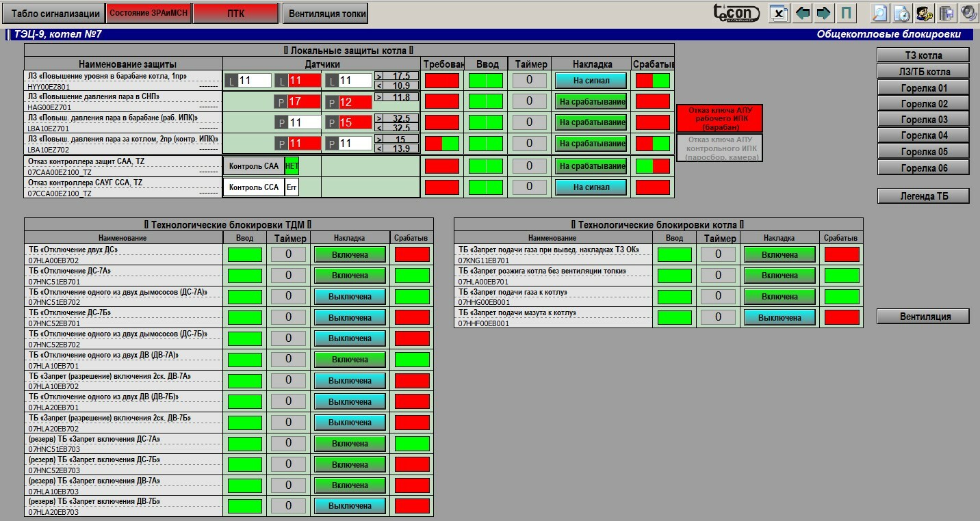Toggle Включена overlay for Запрет розжига котла без вентиляции
This screenshot has height=521, width=980.
tap(779, 276)
